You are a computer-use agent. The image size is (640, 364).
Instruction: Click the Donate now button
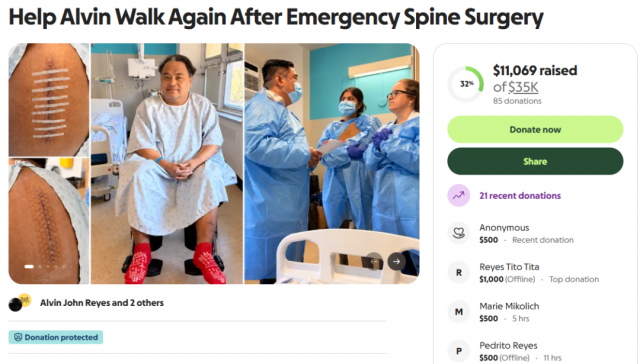click(x=535, y=129)
